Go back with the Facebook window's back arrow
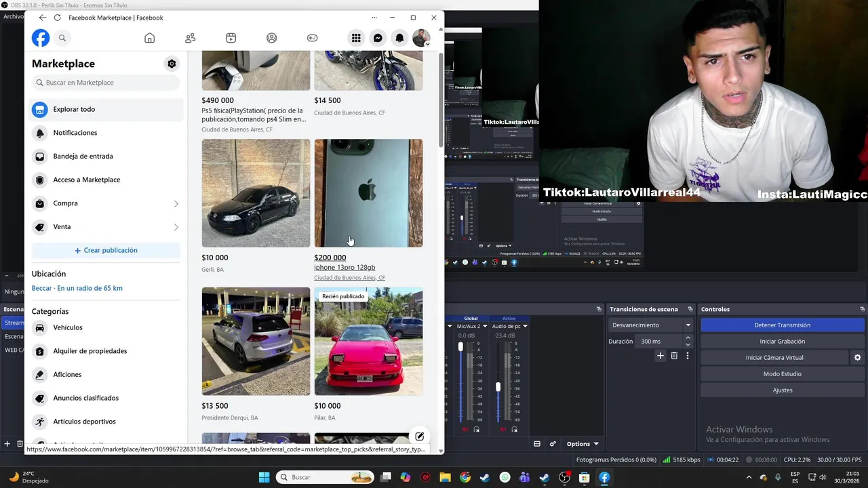868x488 pixels. (x=43, y=18)
